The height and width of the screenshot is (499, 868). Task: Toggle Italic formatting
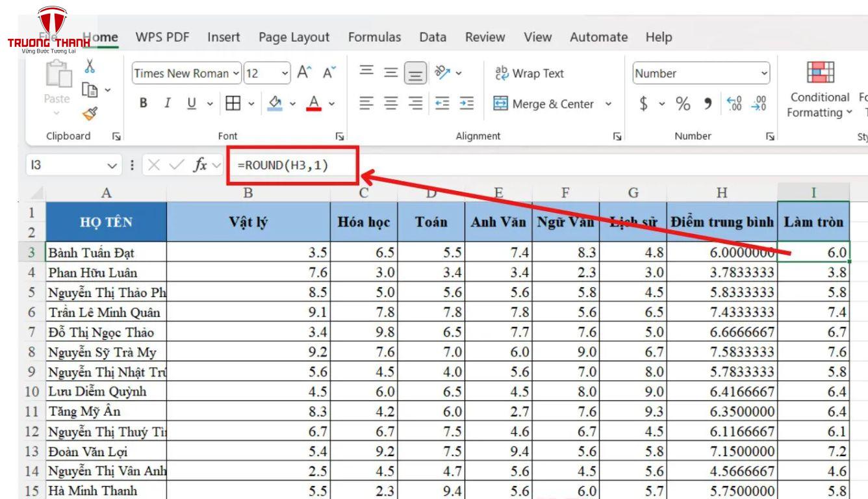(167, 103)
